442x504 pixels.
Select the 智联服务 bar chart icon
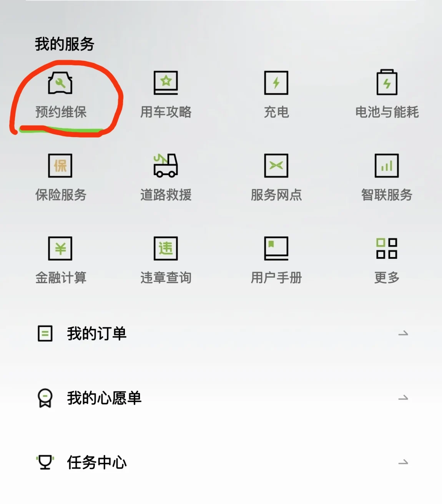click(x=387, y=166)
